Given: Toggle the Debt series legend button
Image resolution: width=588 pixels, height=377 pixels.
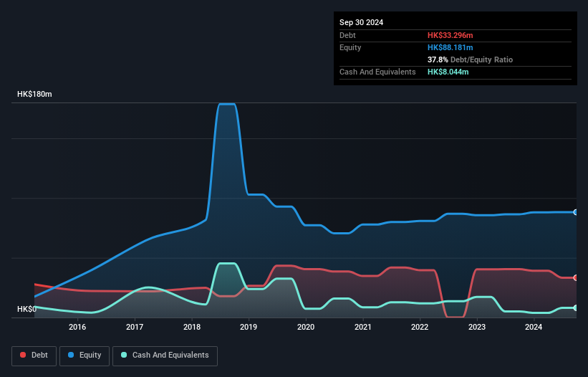Looking at the screenshot, I should click(x=34, y=355).
